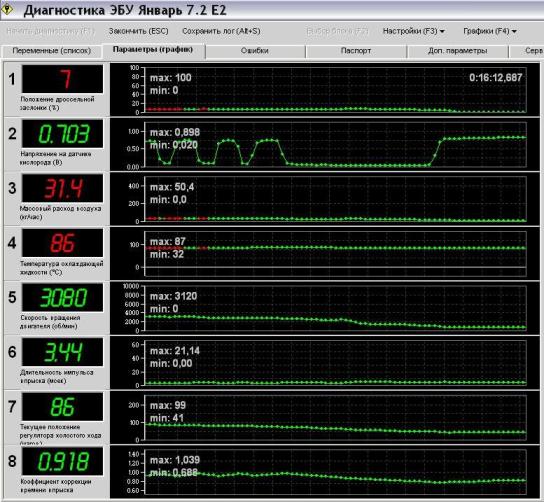Click the timestamp 0:16:12,687
544x502 pixels.
495,77
